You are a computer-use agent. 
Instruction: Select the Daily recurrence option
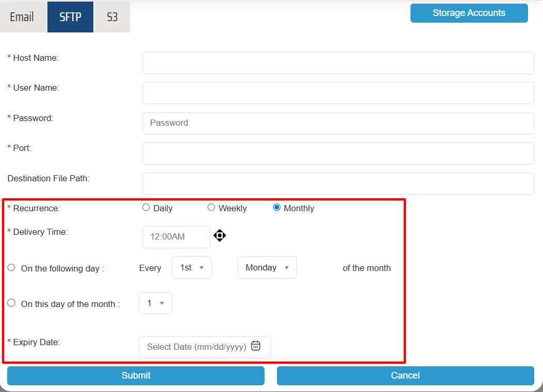click(x=146, y=208)
